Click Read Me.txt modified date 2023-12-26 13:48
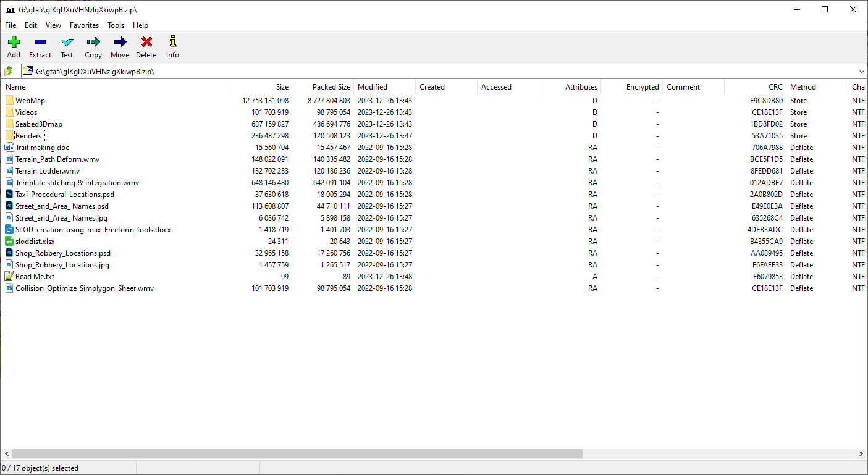 pyautogui.click(x=385, y=276)
